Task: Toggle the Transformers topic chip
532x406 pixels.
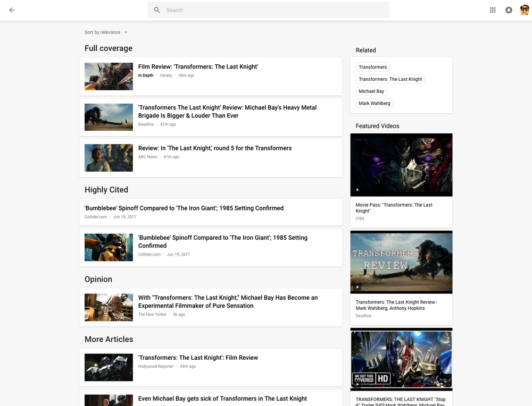Action: 372,67
